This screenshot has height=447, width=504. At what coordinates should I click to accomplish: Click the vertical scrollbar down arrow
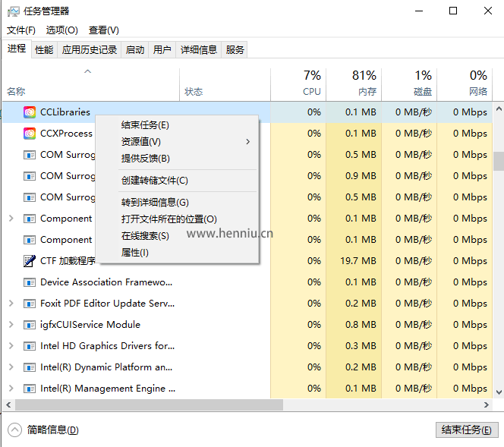pos(499,392)
